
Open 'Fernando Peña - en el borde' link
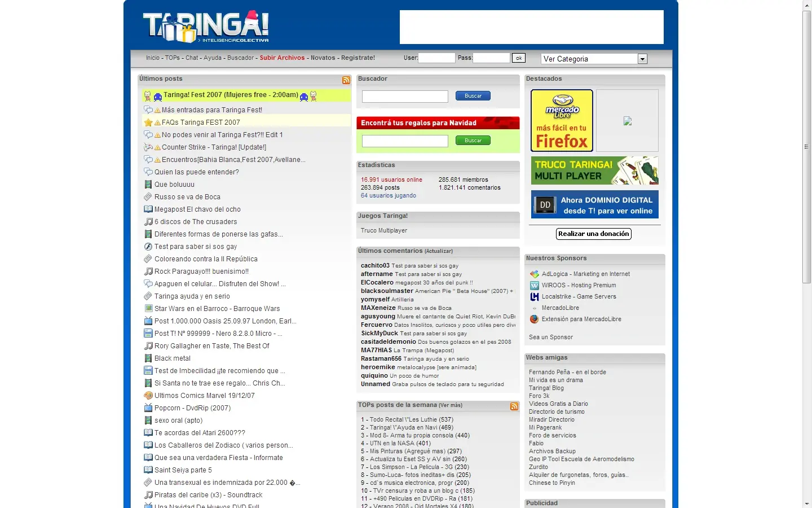pos(567,373)
